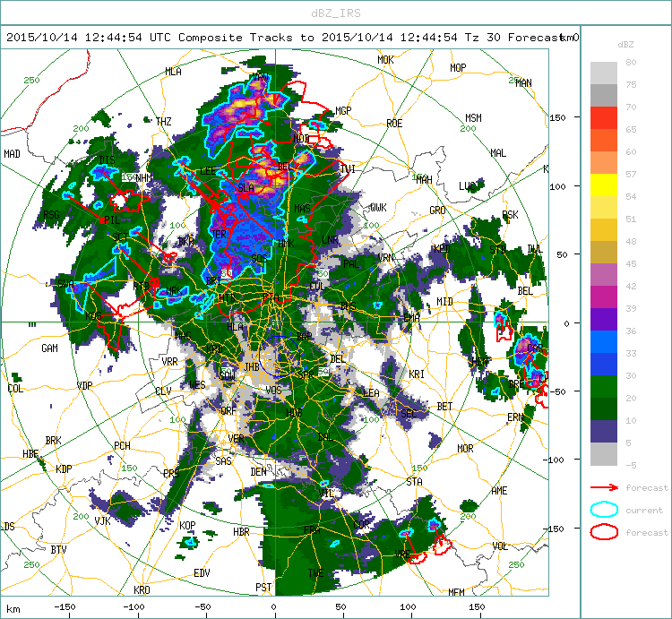Click the COL station label

[15, 389]
